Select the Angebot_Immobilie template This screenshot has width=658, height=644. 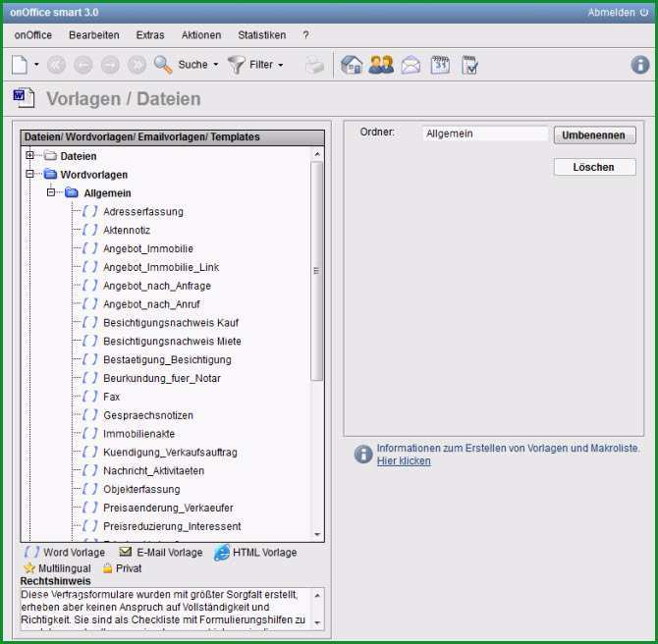tap(148, 248)
